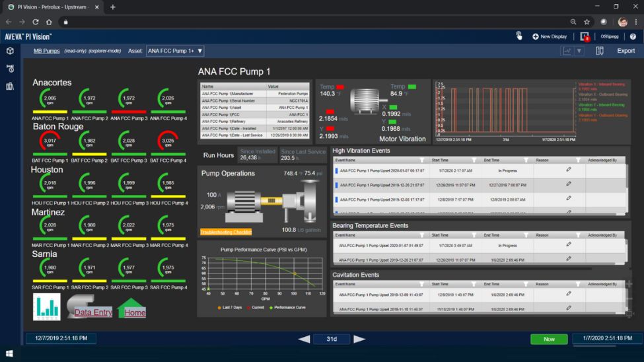
Task: Edit reason for 2020-01-07 Bearing Temperature event
Action: 569,244
